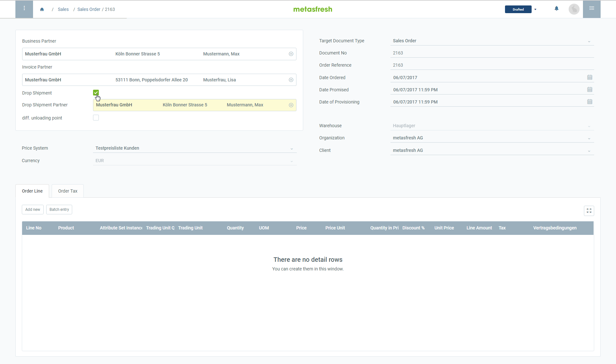Toggle the Drop Shipment checkbox
The height and width of the screenshot is (364, 616).
tap(96, 92)
